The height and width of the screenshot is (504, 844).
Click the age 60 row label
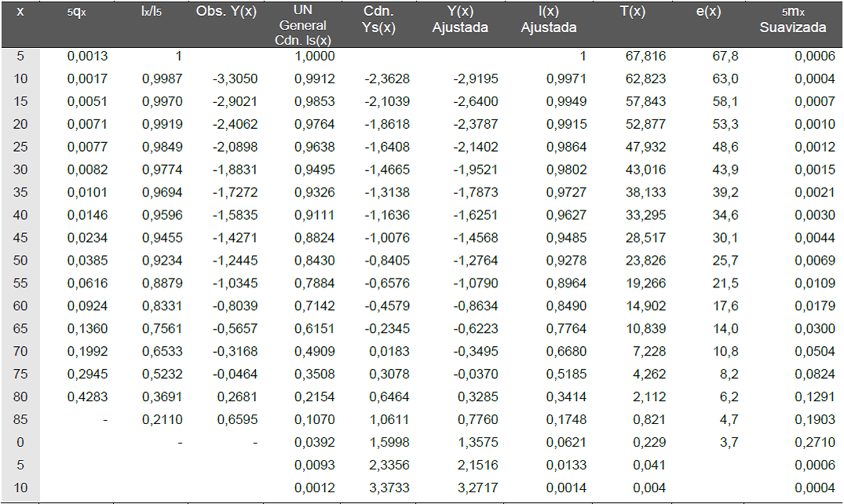[x=20, y=306]
